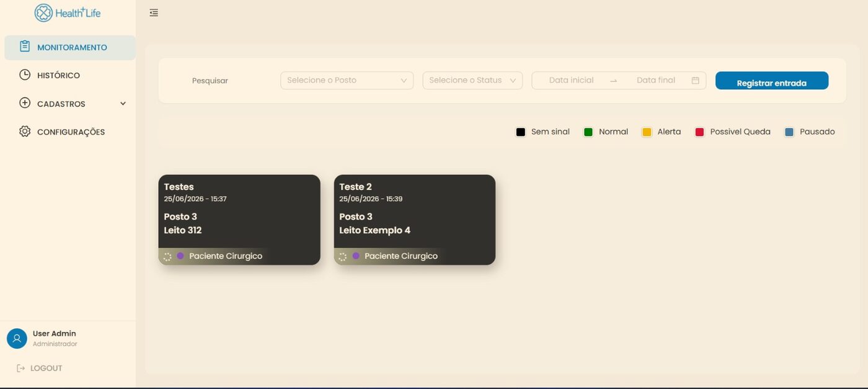Click the blue Pausado swatch
The image size is (868, 389).
point(789,132)
